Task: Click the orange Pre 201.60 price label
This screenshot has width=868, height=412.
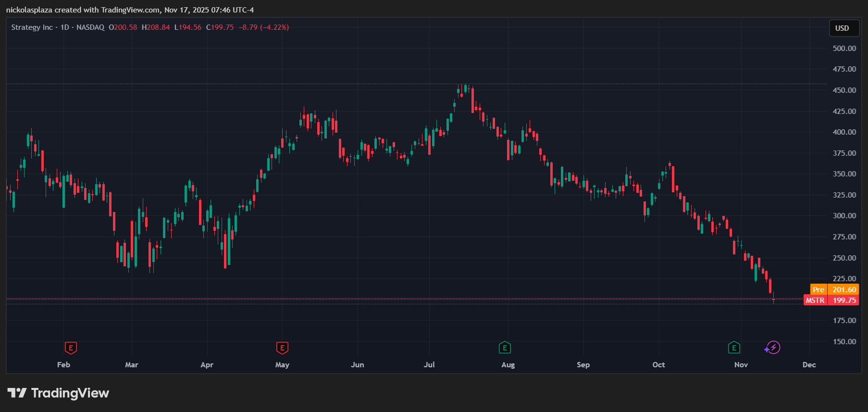Action: [x=834, y=289]
